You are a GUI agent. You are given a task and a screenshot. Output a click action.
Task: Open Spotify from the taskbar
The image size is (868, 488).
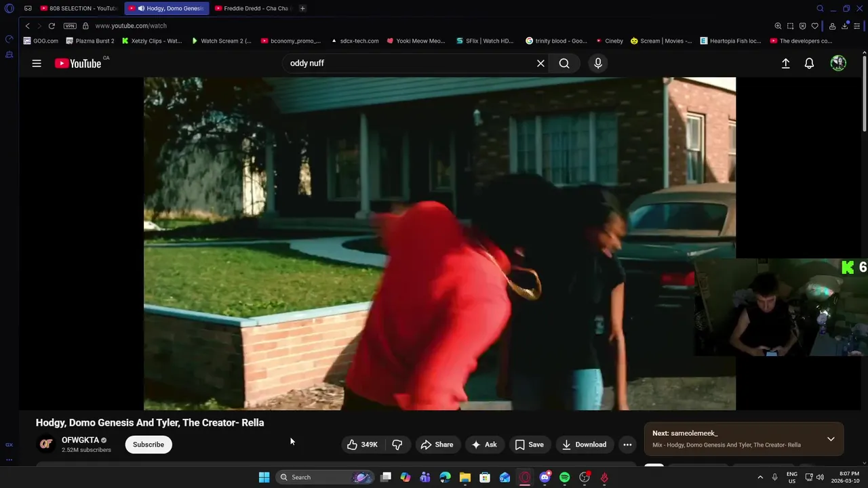click(x=564, y=477)
